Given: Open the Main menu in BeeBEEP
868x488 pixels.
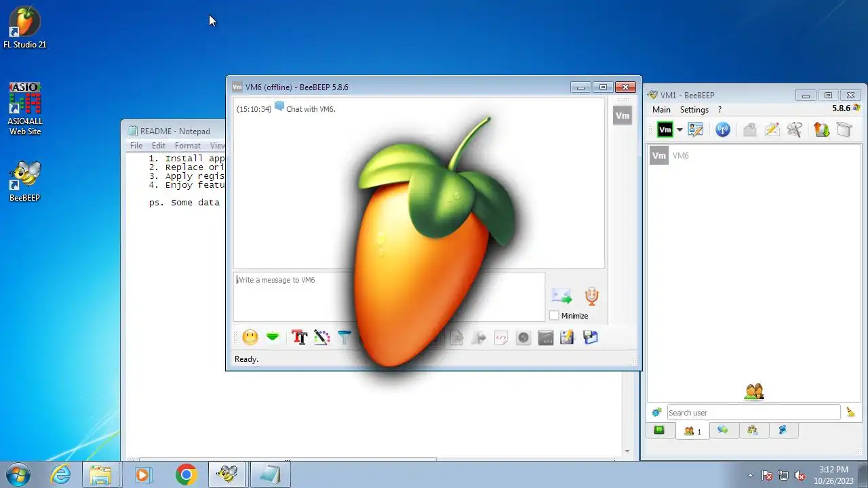Looking at the screenshot, I should [x=661, y=110].
